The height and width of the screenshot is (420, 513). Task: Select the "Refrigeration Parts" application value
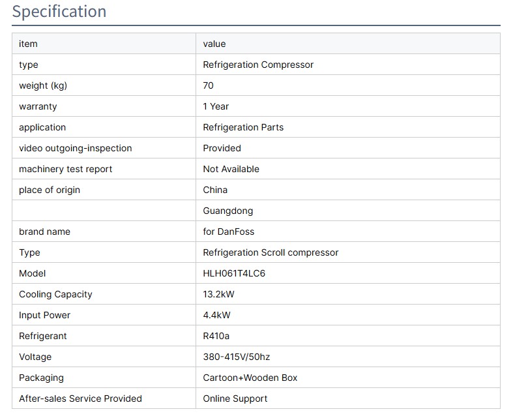coord(243,127)
